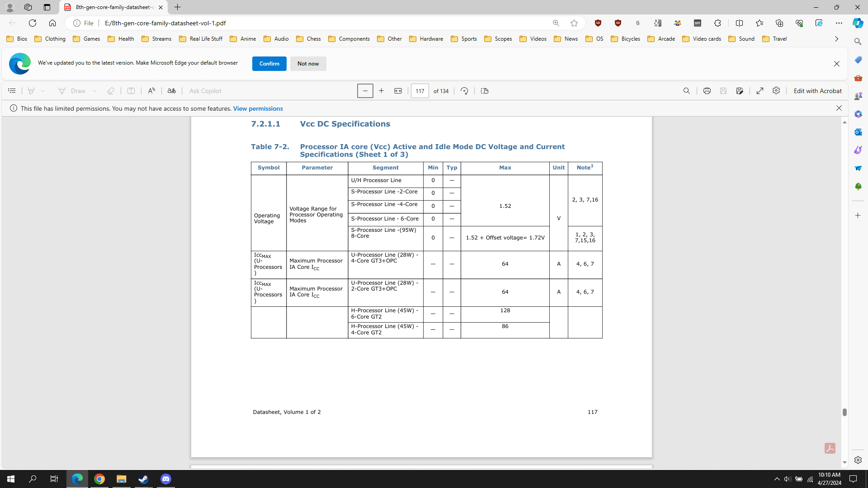Click the Not now button
This screenshot has width=868, height=488.
coord(308,64)
